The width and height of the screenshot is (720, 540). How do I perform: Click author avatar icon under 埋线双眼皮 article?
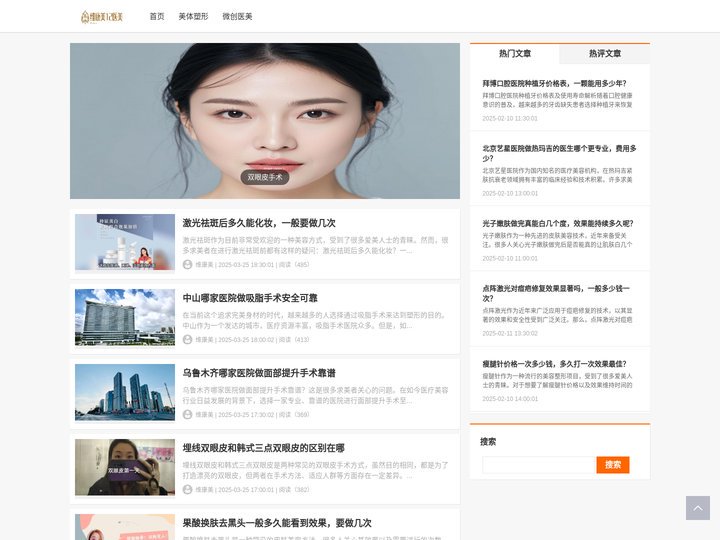[187, 489]
